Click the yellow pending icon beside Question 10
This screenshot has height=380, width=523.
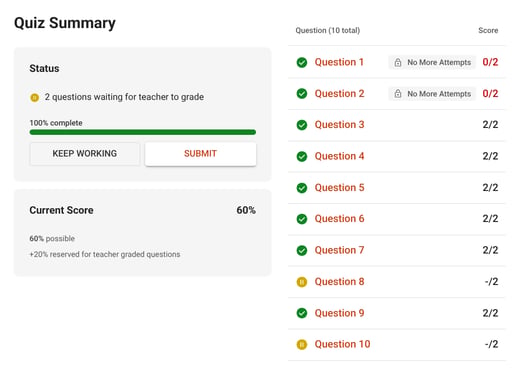pyautogui.click(x=302, y=344)
